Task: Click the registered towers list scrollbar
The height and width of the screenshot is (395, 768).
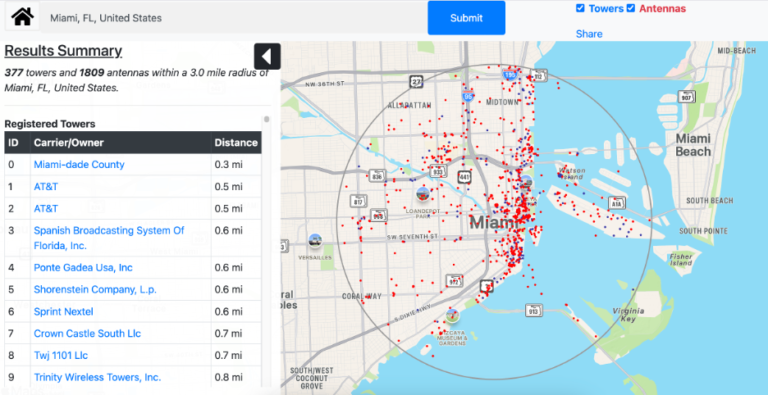Action: pos(266,119)
